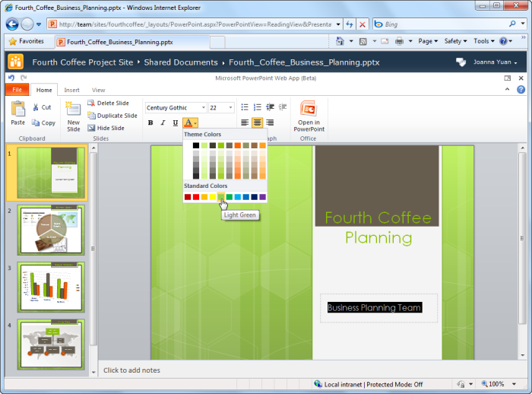Open the File tab
Screen dimensions: 532x394
17,90
